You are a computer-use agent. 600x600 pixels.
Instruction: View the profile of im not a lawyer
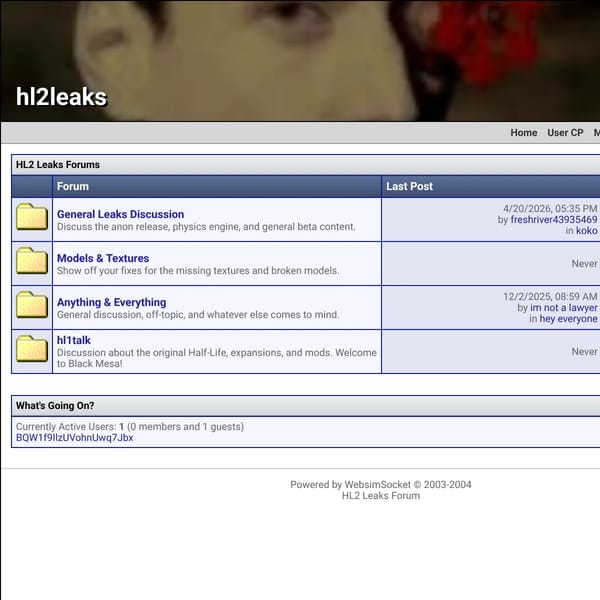tap(564, 308)
